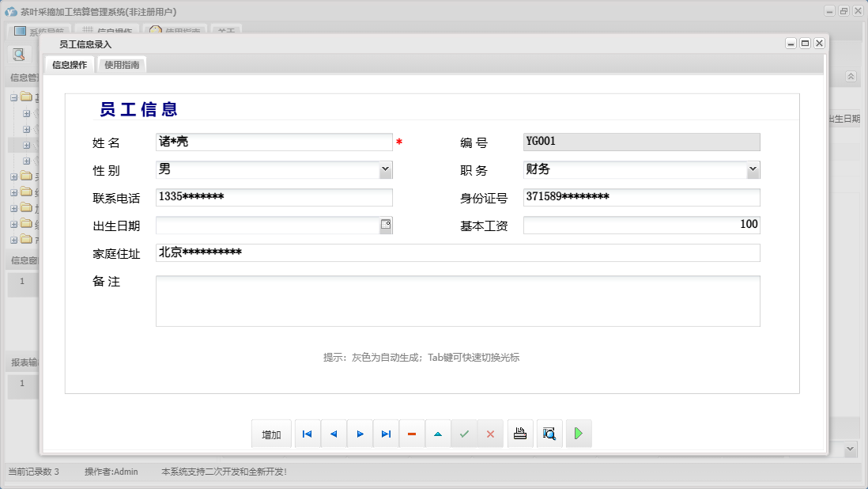
Task: Confirm changes with the green checkmark icon
Action: click(x=464, y=434)
